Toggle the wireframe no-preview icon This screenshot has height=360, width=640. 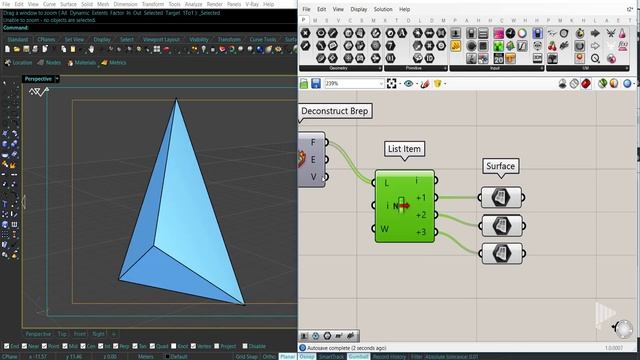pos(574,84)
